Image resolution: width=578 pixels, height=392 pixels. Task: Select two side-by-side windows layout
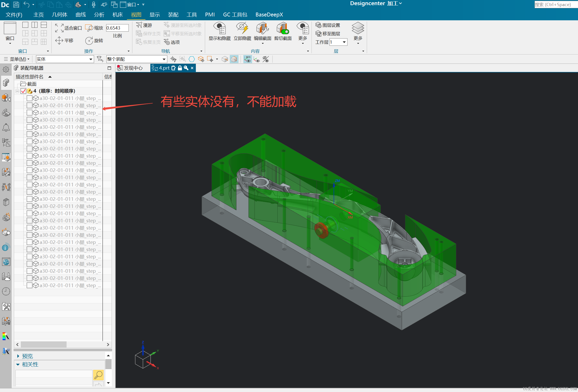pos(34,25)
